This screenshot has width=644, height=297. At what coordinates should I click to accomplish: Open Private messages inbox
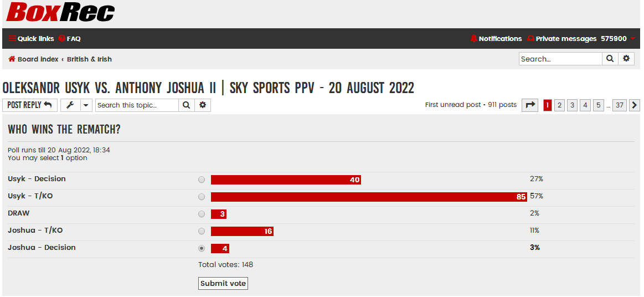click(x=561, y=39)
